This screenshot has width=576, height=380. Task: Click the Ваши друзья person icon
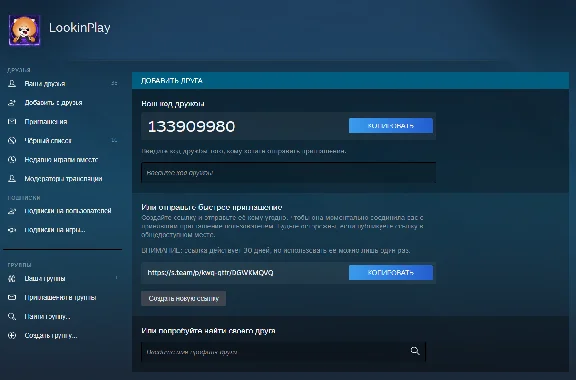12,83
